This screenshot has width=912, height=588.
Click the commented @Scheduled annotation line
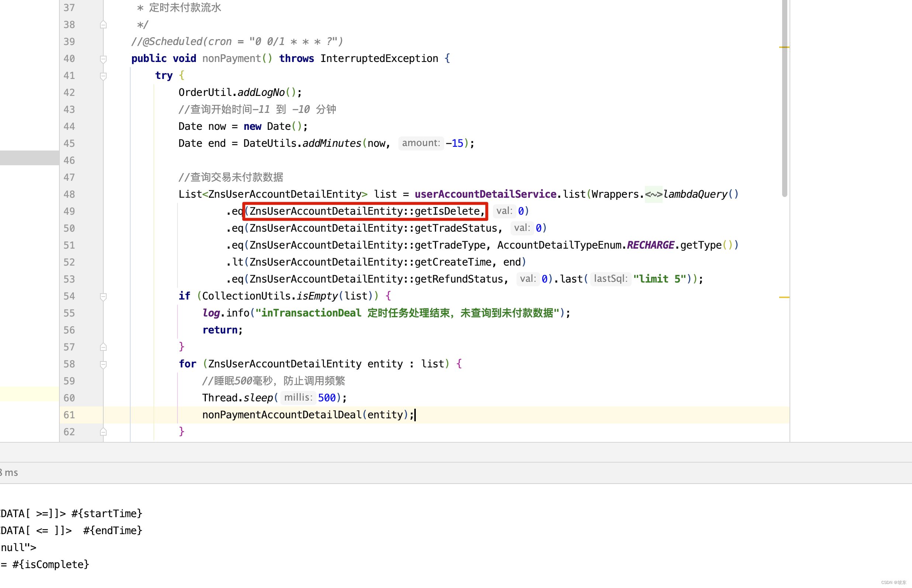click(237, 42)
